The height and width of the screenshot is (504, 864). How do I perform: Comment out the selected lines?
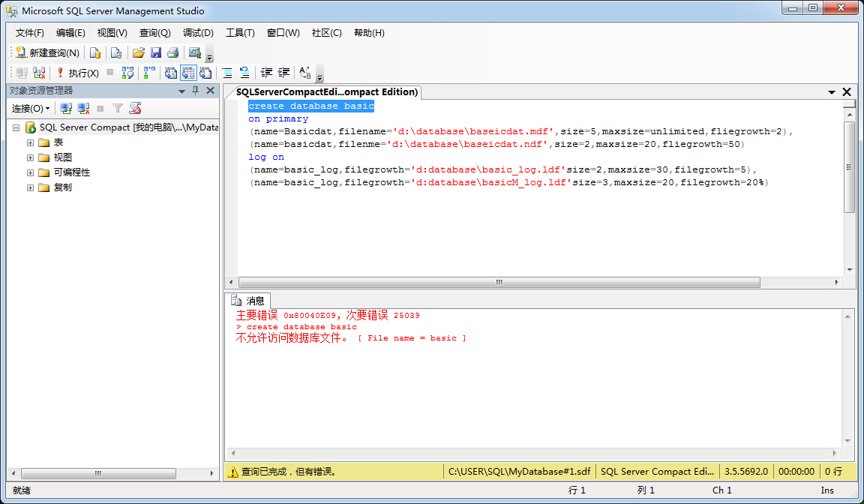[227, 73]
